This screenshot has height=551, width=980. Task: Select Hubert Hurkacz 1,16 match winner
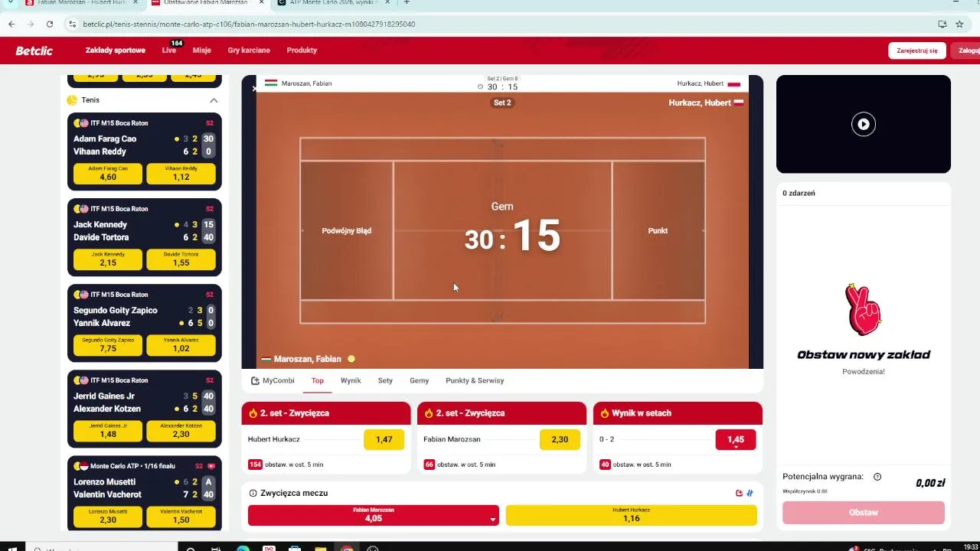(x=632, y=515)
